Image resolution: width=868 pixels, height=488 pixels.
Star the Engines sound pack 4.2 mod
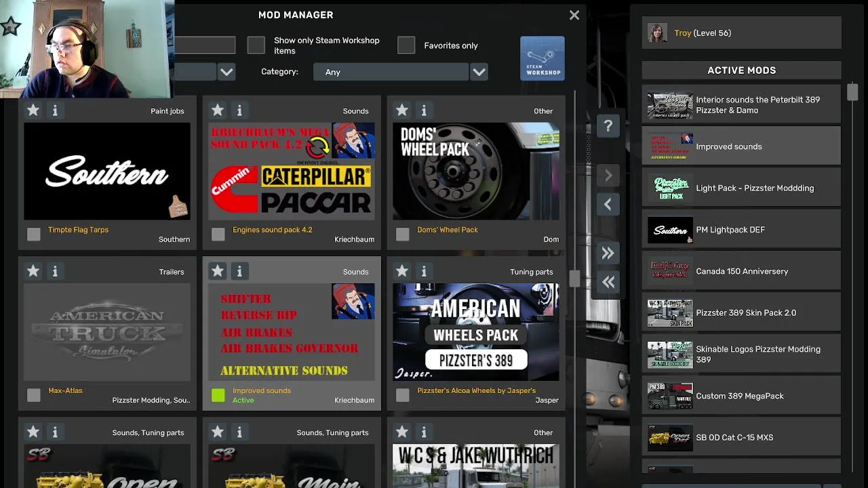coord(218,110)
